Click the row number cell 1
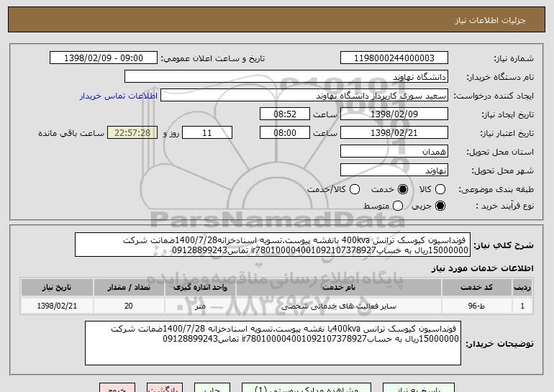 (x=522, y=306)
